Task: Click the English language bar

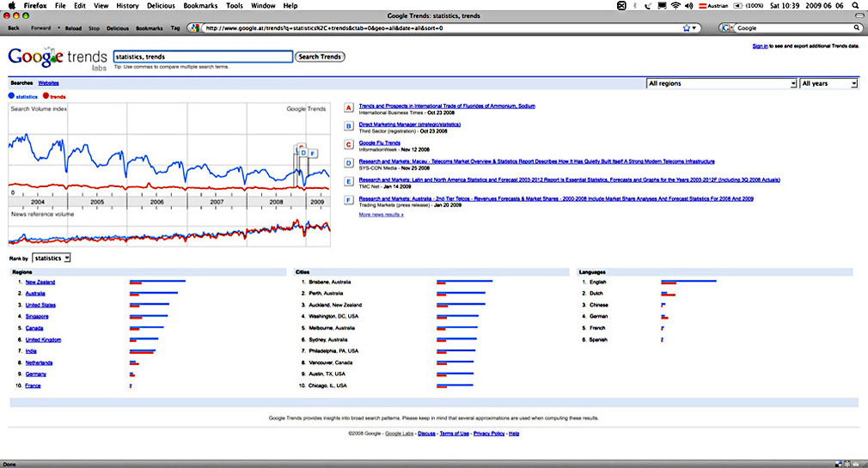Action: tap(688, 283)
